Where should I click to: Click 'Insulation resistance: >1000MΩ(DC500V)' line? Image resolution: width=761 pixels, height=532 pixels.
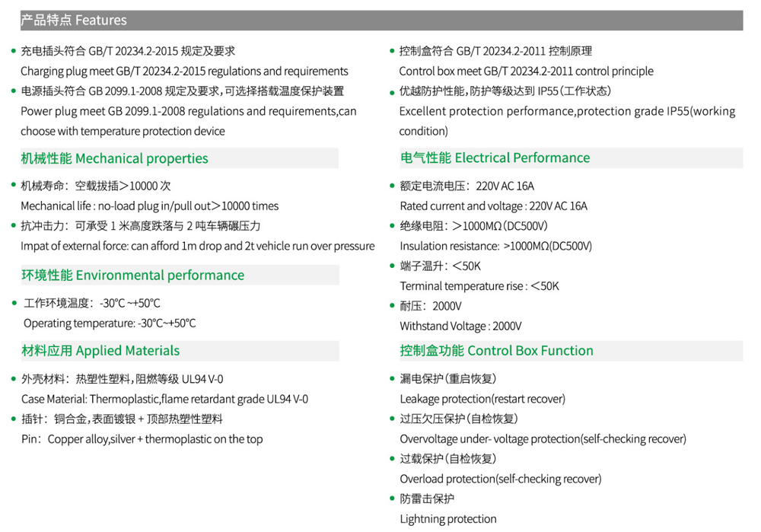[x=496, y=246]
